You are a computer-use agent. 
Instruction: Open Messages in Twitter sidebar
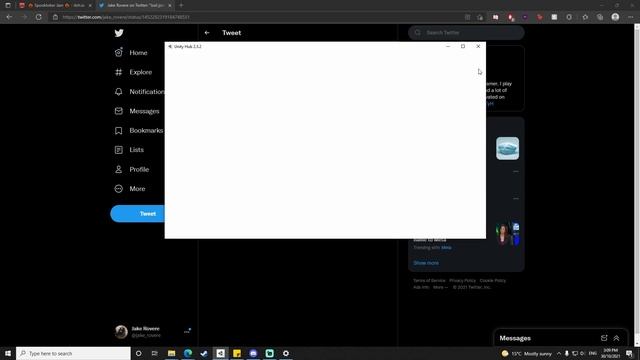(144, 111)
